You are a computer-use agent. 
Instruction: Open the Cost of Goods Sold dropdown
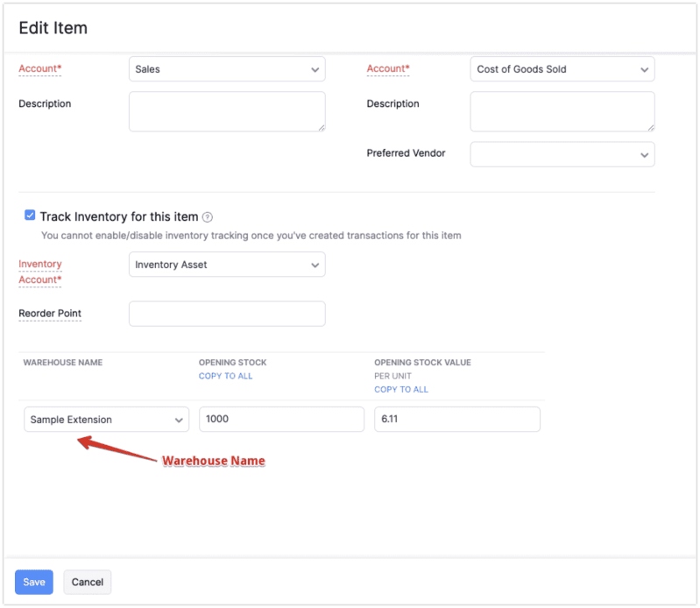coord(562,69)
